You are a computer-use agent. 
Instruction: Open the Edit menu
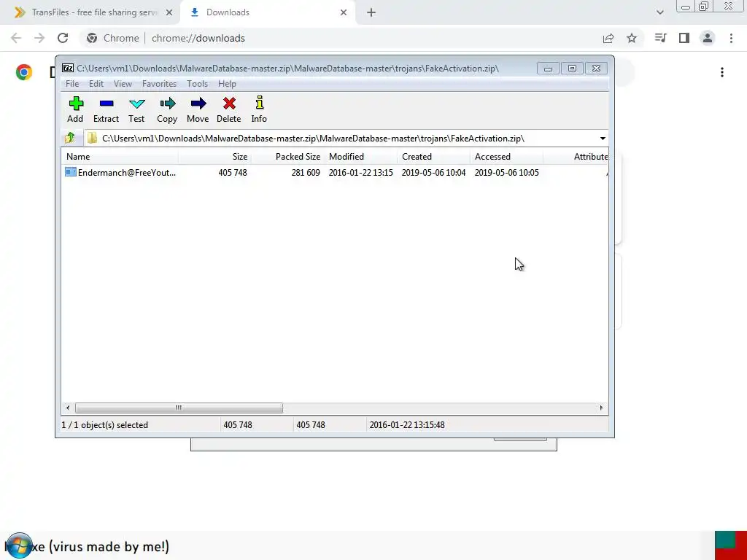coord(96,84)
